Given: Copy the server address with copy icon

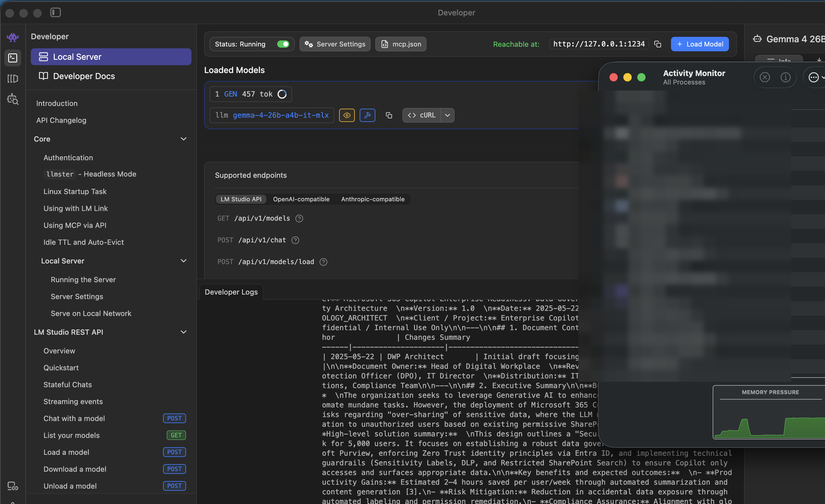Looking at the screenshot, I should pos(658,44).
